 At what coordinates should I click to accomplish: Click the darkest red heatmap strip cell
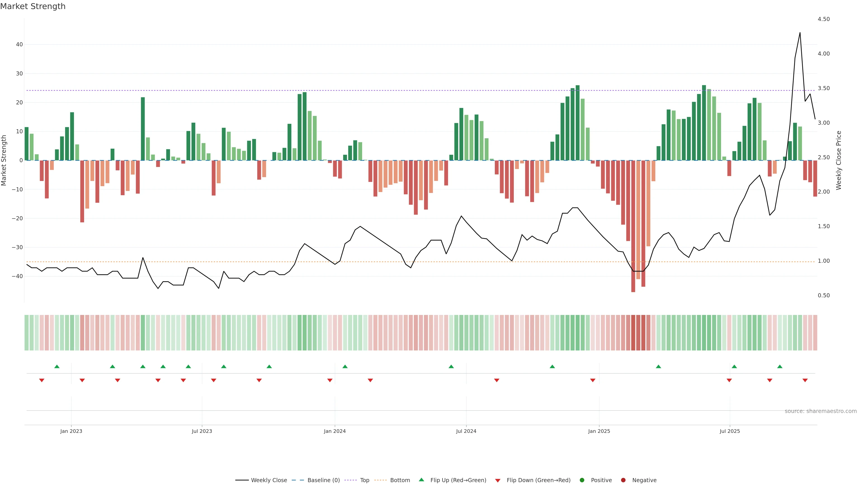pos(633,332)
